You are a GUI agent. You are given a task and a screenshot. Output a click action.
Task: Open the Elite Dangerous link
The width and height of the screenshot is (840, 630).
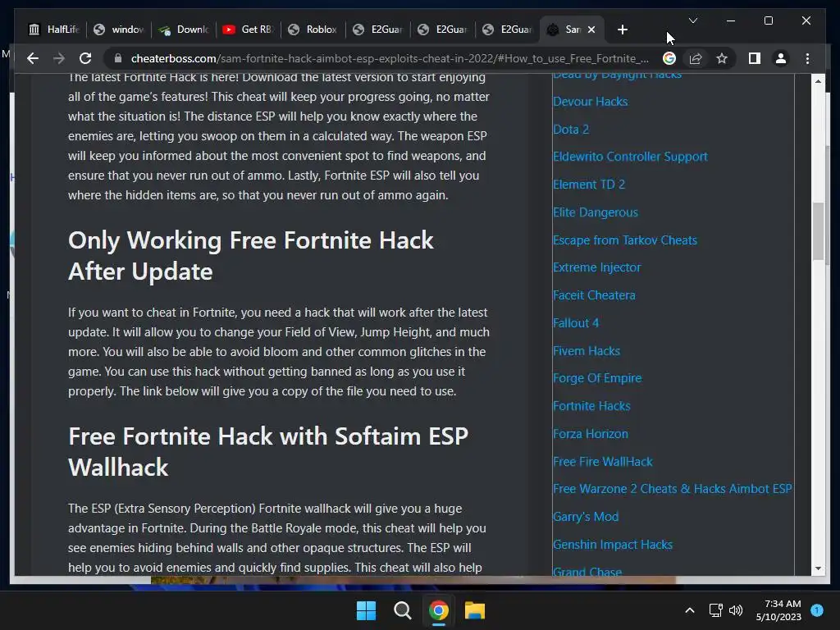point(596,212)
